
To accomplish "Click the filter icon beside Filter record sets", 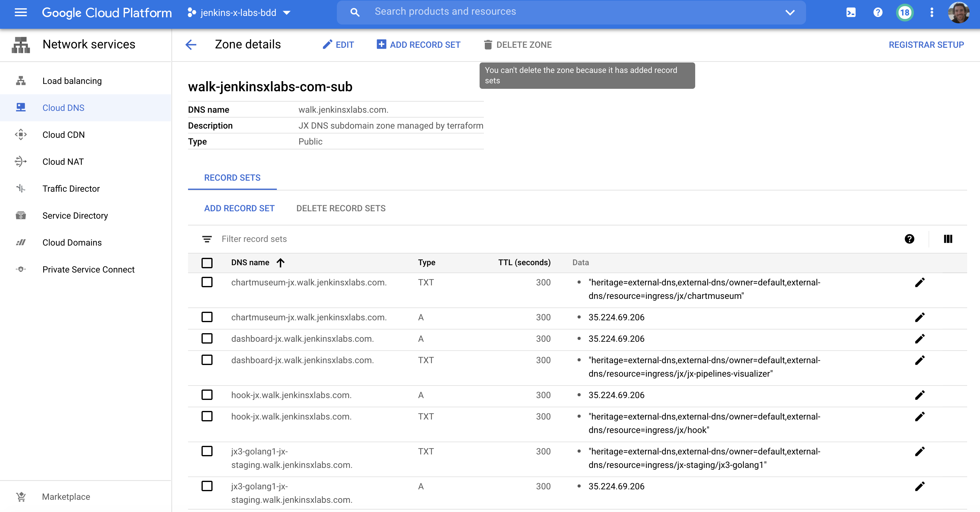I will click(207, 239).
